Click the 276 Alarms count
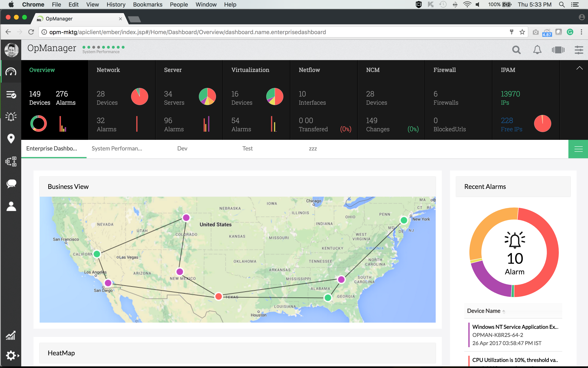 tap(66, 98)
